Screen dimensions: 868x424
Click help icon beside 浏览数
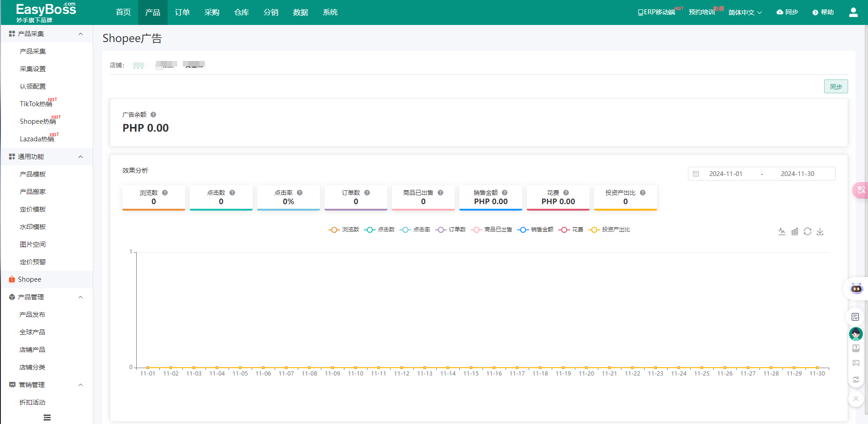[165, 193]
